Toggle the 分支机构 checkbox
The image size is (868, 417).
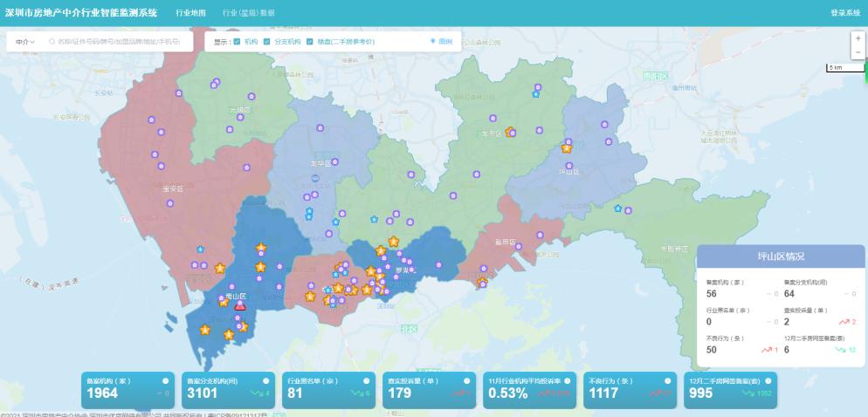click(x=267, y=41)
